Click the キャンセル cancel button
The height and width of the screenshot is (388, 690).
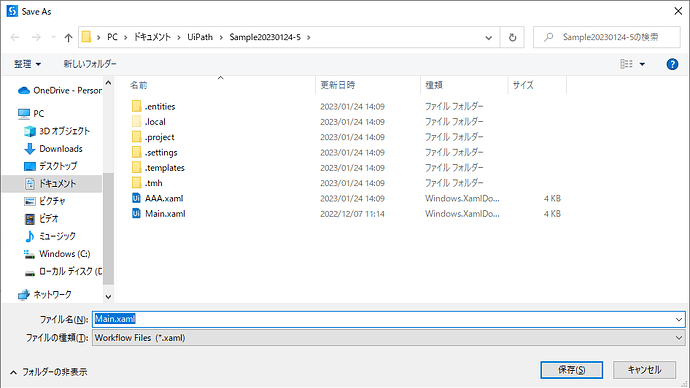644,370
